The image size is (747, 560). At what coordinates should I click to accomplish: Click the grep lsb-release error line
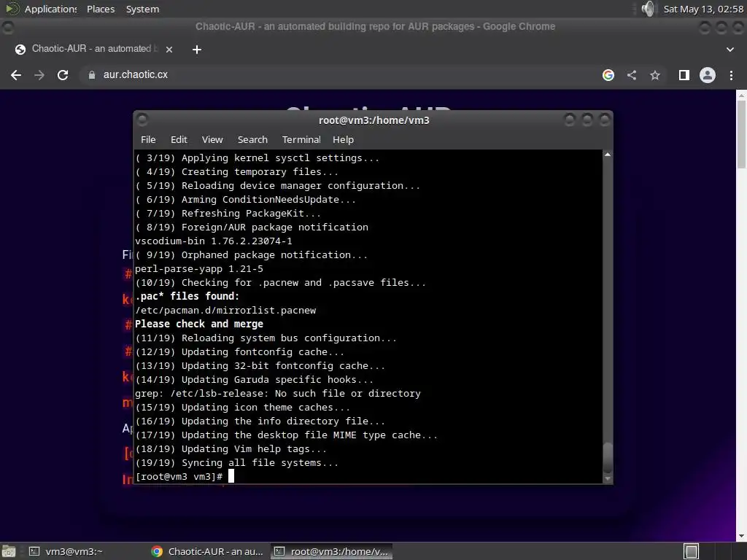pos(278,393)
